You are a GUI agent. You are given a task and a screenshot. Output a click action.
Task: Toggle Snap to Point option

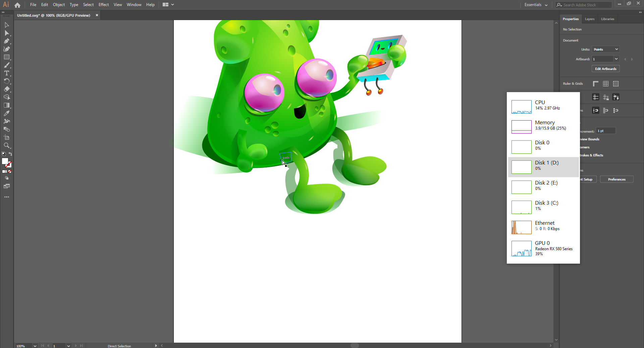pyautogui.click(x=596, y=110)
